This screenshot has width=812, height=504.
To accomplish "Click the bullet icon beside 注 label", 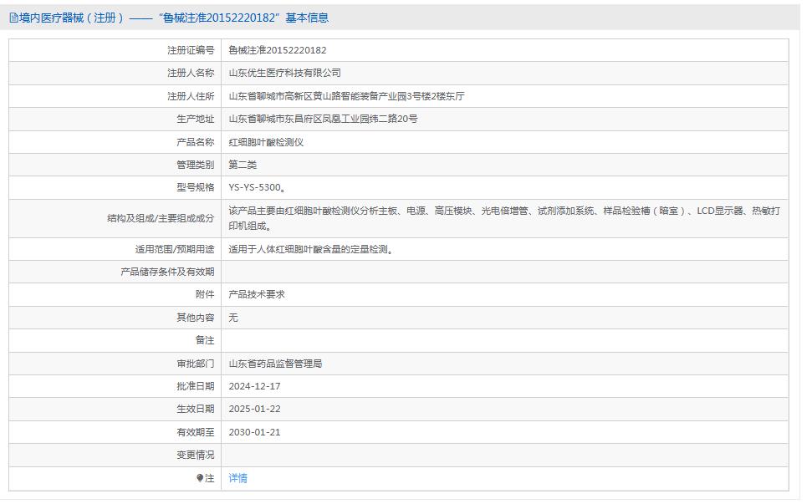I will (200, 478).
